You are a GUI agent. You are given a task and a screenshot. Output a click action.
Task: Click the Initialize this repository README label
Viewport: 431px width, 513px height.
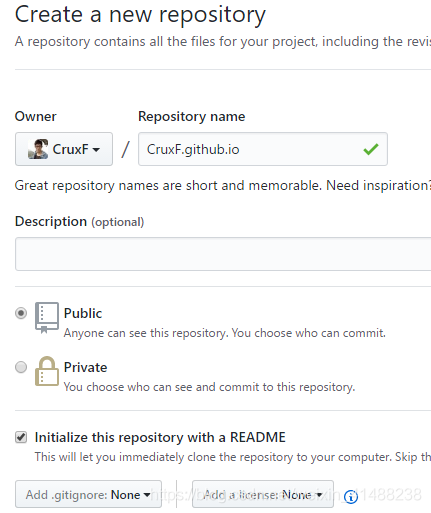pyautogui.click(x=160, y=437)
